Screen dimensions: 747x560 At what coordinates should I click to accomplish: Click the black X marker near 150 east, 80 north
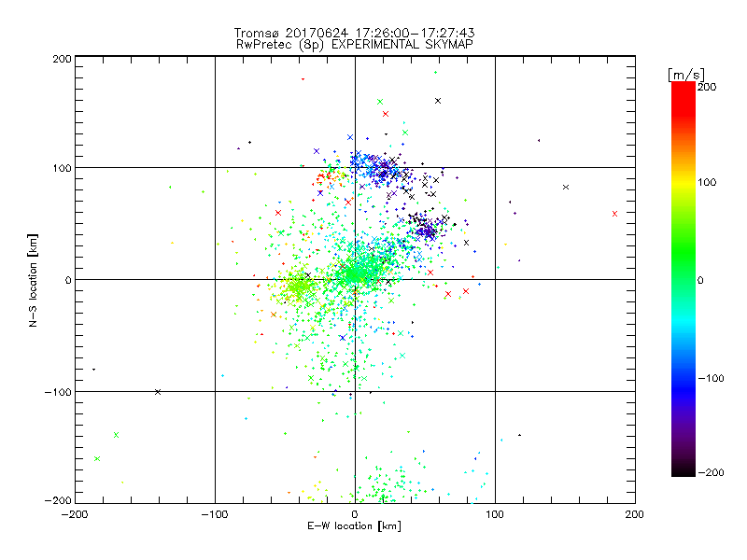click(x=566, y=188)
